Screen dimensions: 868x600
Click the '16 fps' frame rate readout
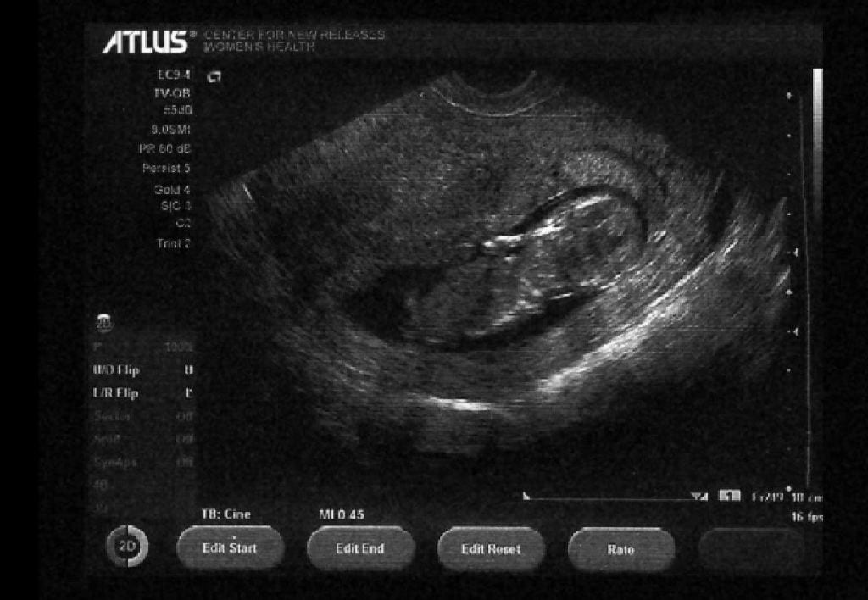click(807, 517)
